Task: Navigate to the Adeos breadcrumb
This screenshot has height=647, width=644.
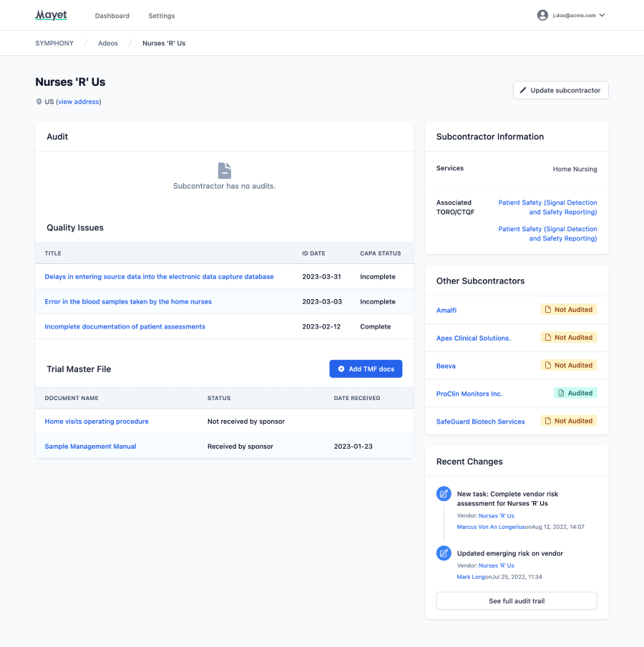Action: pos(108,43)
